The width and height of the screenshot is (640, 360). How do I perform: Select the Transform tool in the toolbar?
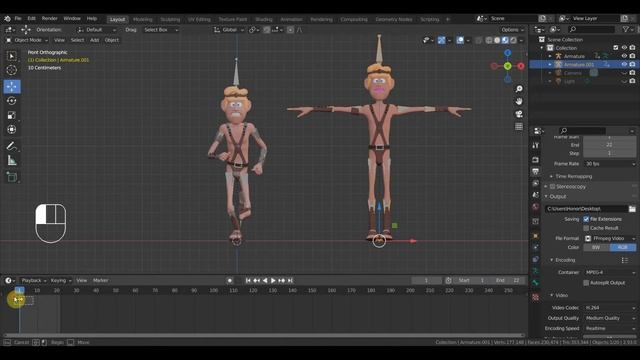11,129
